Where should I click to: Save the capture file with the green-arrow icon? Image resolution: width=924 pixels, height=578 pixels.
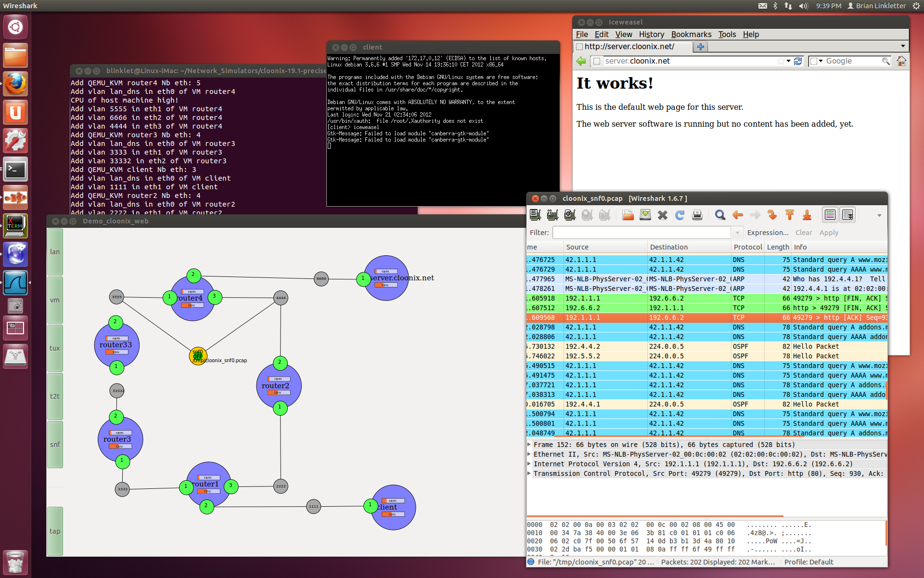(x=645, y=215)
